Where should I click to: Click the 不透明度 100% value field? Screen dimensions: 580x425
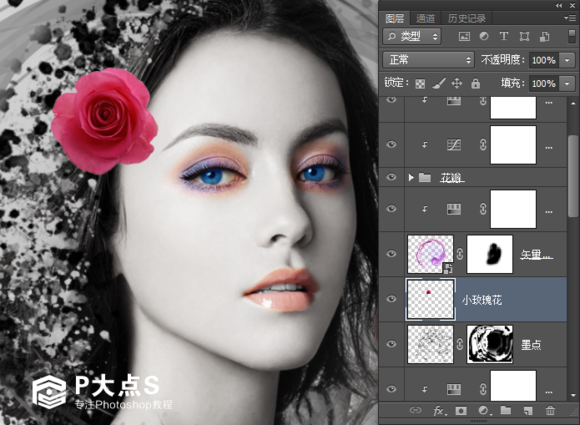coord(544,60)
